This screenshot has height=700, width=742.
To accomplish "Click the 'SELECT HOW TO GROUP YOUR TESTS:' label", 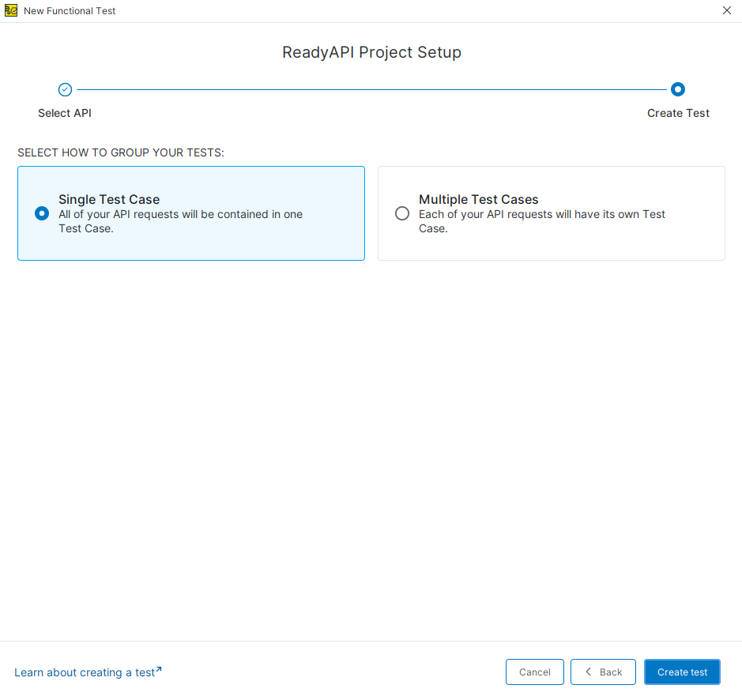I will click(121, 152).
